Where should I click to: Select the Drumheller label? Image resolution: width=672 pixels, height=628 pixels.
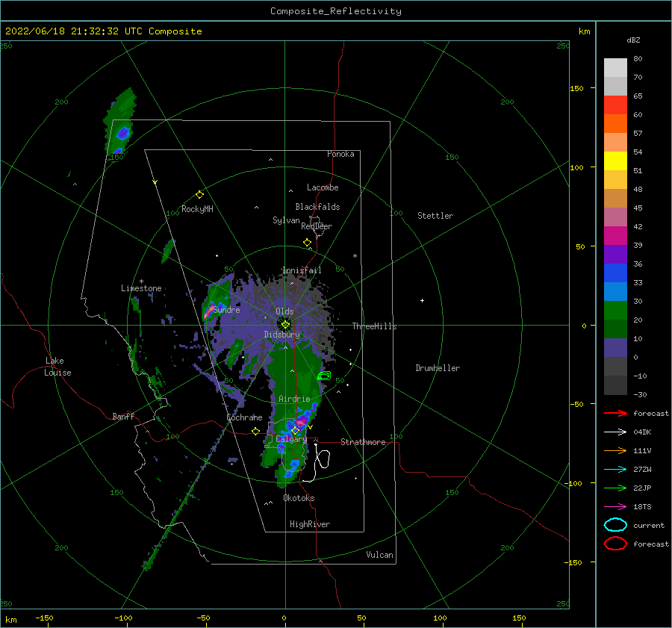point(438,368)
